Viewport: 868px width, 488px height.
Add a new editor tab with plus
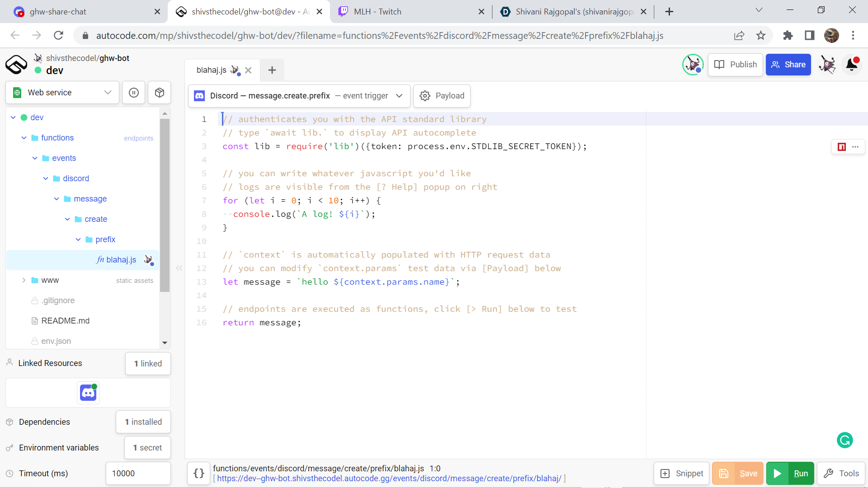point(272,70)
